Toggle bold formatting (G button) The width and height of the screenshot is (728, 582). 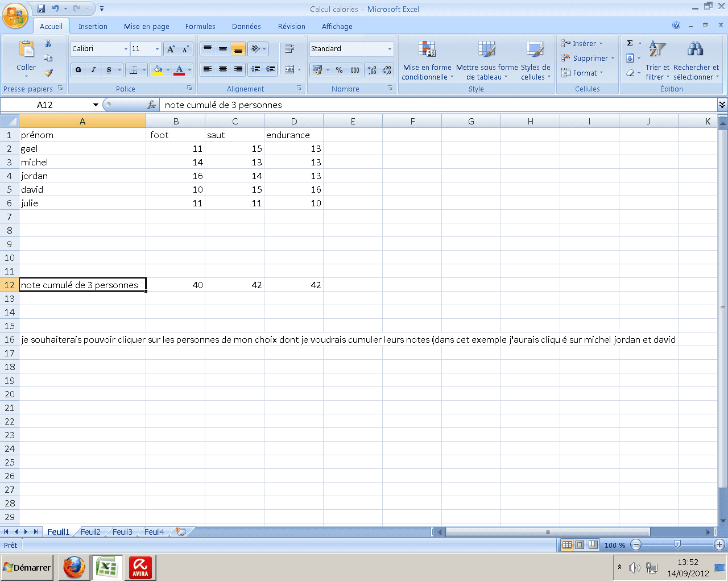pyautogui.click(x=78, y=70)
